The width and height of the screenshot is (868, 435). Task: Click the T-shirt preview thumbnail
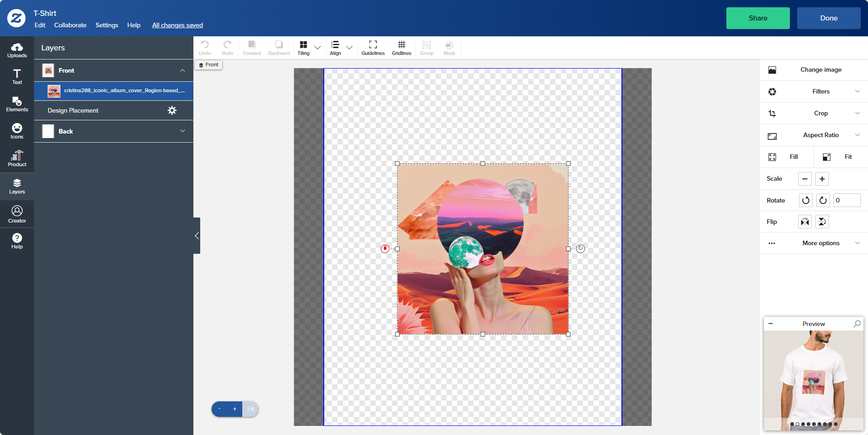coord(814,381)
